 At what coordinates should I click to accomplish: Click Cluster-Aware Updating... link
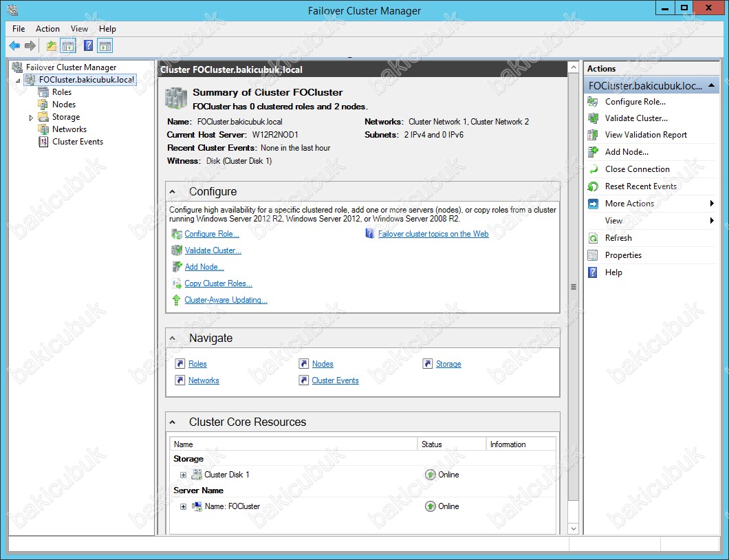pos(226,300)
